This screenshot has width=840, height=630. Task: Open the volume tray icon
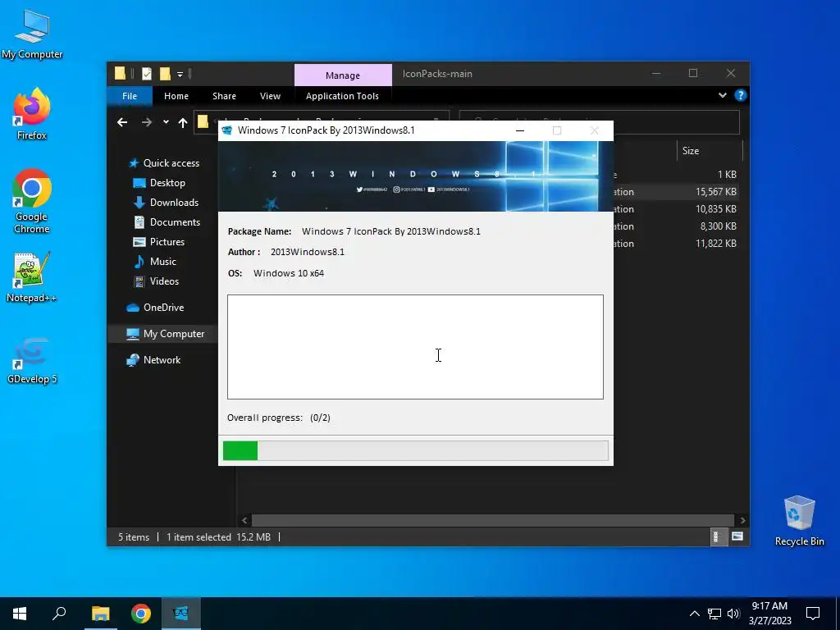click(x=733, y=614)
